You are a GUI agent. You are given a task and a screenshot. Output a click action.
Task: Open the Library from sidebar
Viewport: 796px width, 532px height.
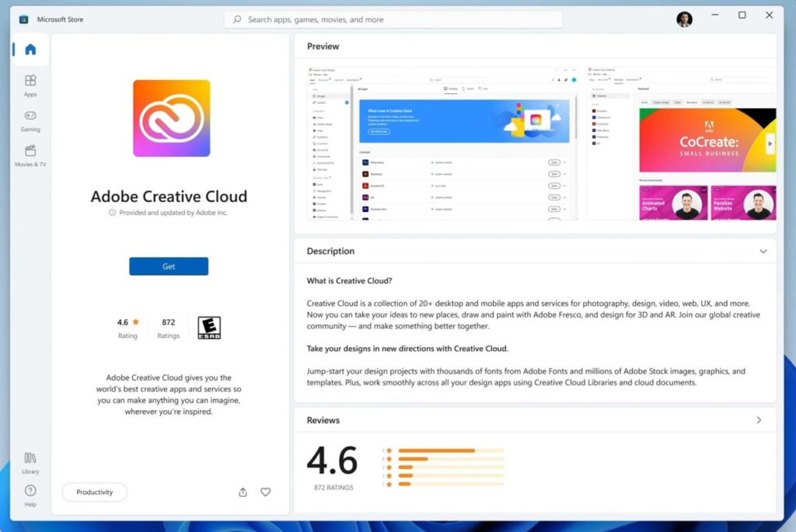[30, 462]
